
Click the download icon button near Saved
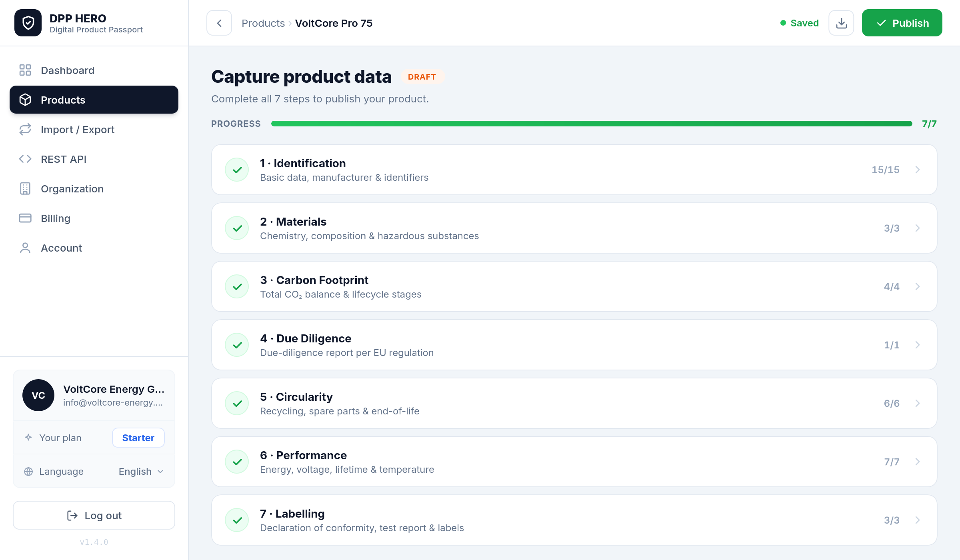841,23
